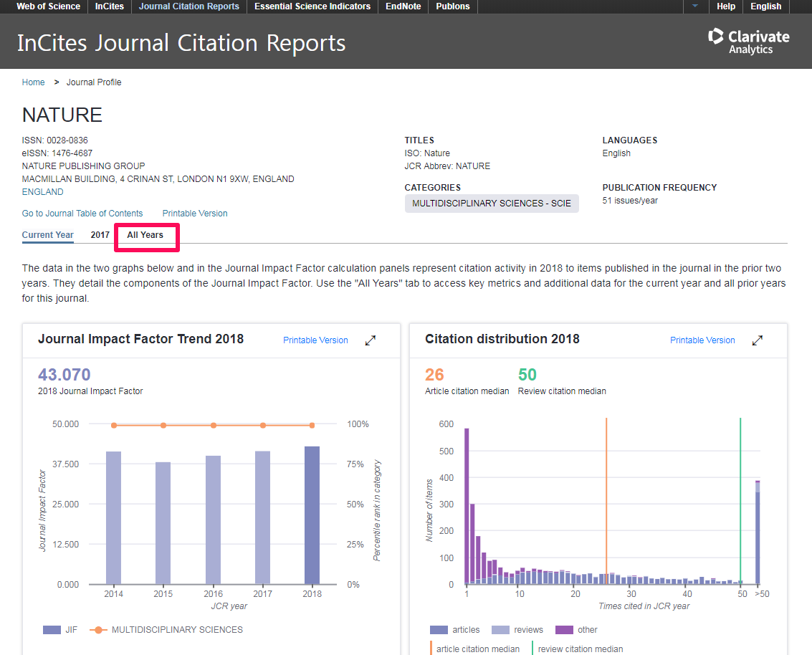Click the tallest bar at 1 citation
Screen dimensions: 812x655
467,507
